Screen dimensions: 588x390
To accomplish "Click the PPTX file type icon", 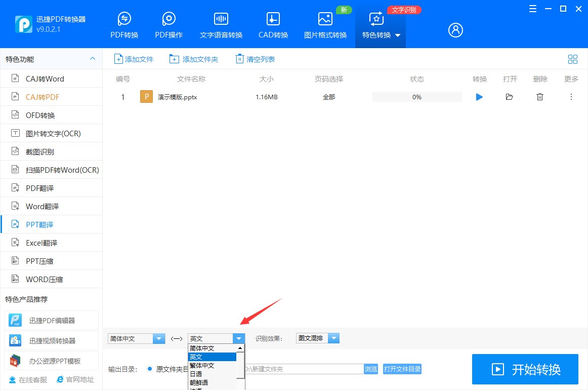I will [146, 97].
